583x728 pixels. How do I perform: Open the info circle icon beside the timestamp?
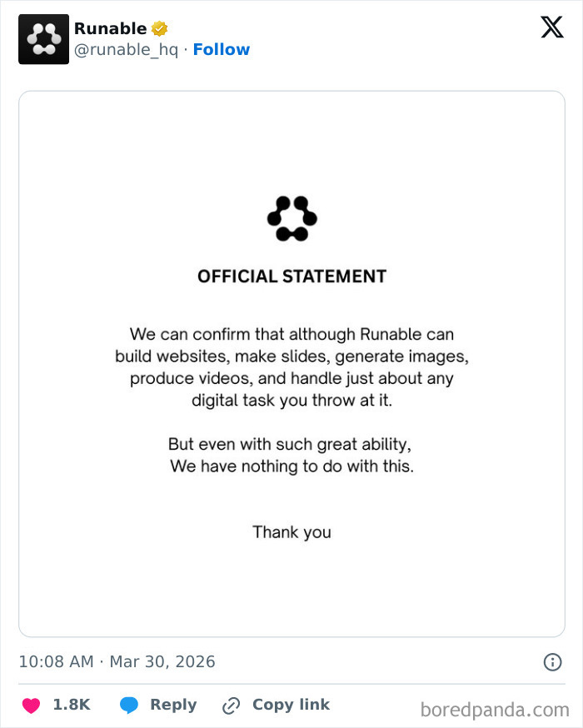552,661
